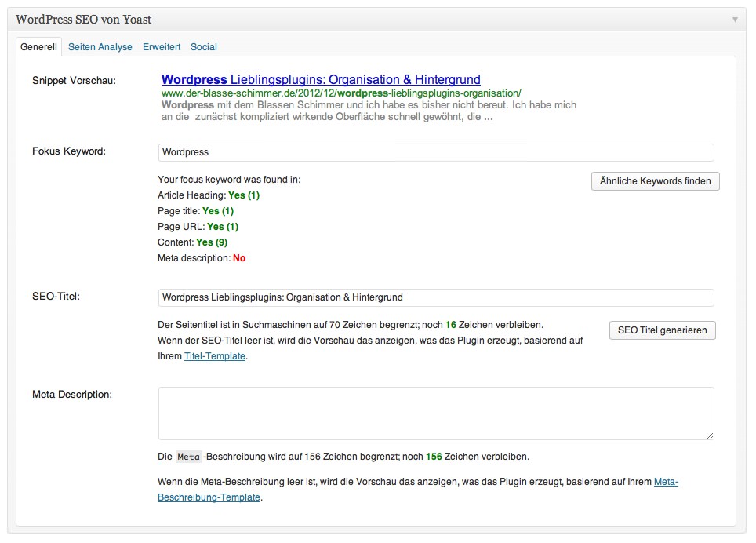
Task: Click the Fokus Keyword label
Action: click(69, 151)
